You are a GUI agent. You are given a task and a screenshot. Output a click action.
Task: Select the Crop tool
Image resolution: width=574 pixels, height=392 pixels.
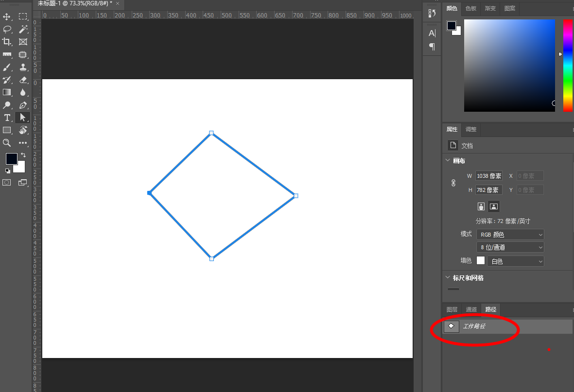(7, 42)
